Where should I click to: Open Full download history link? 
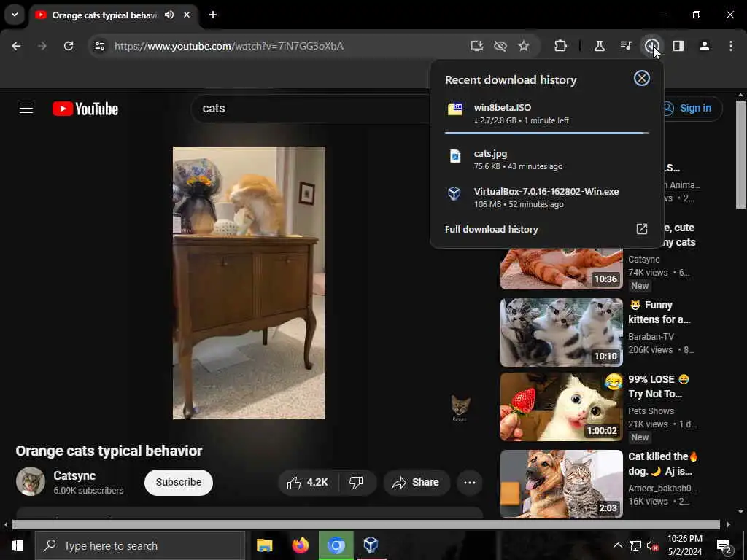pyautogui.click(x=491, y=229)
